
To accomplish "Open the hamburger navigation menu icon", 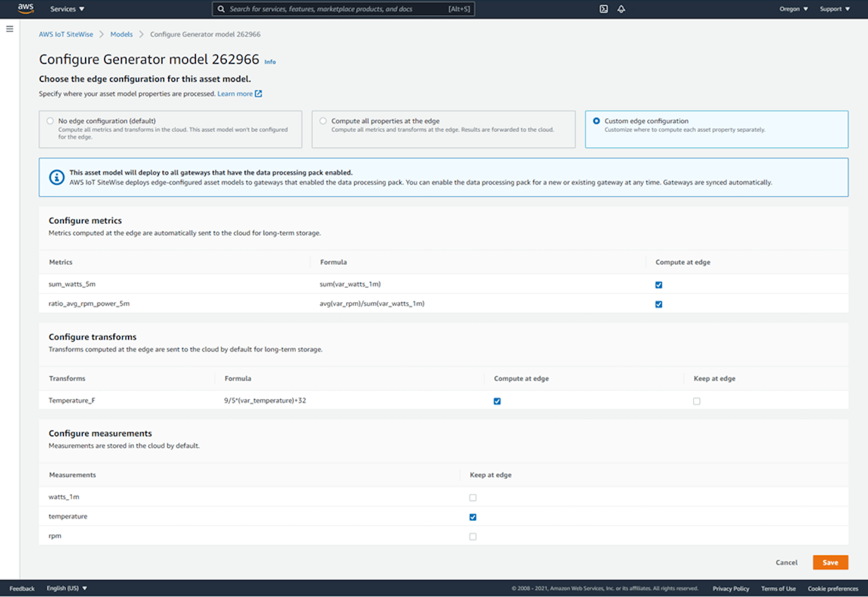I will (x=10, y=29).
